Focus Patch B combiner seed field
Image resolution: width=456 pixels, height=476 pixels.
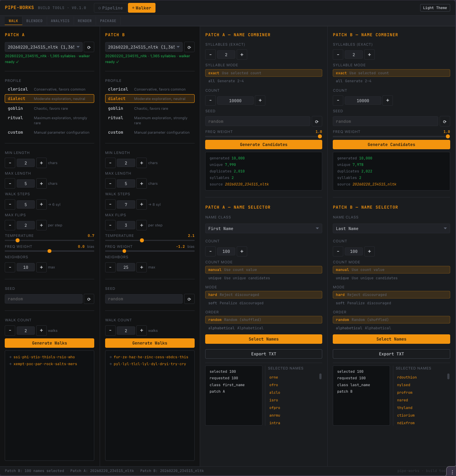tap(385, 121)
